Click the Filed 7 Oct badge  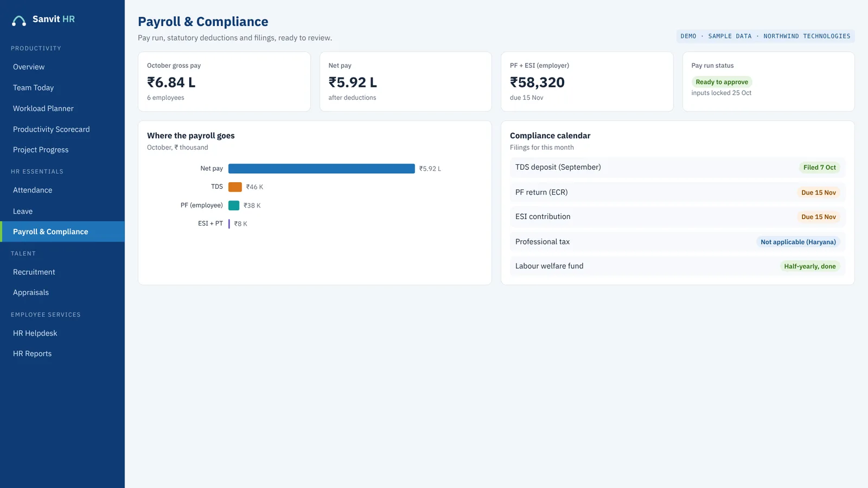click(x=819, y=168)
